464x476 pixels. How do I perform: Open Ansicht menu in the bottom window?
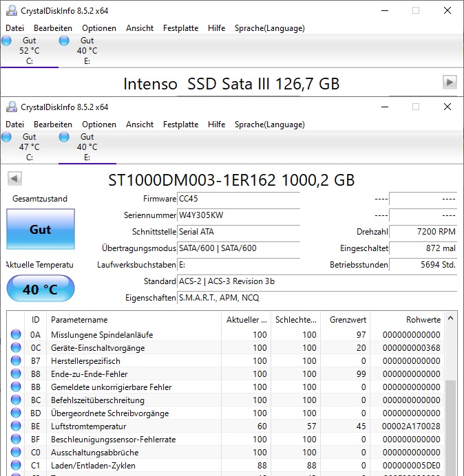[140, 125]
